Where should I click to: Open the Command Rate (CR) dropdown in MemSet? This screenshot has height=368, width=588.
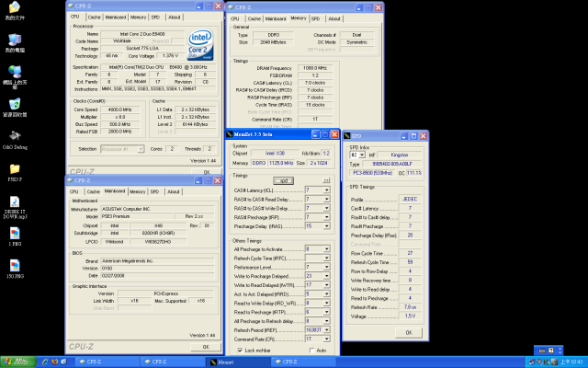(326, 339)
